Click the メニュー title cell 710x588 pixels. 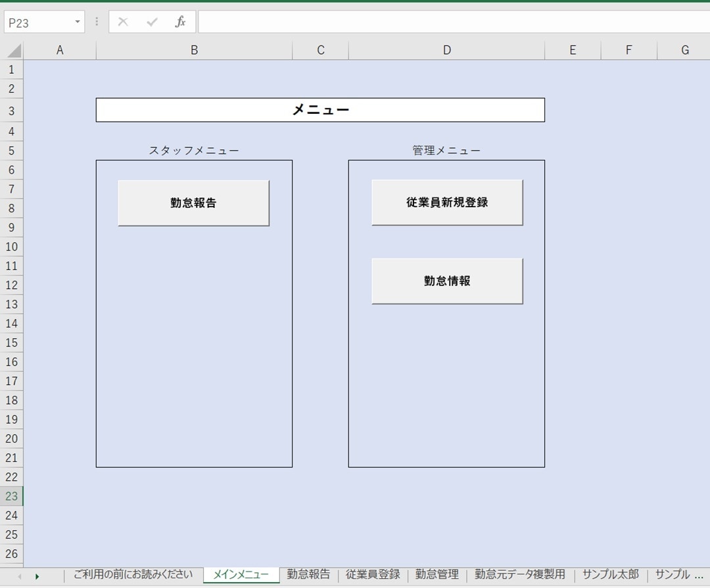point(320,110)
